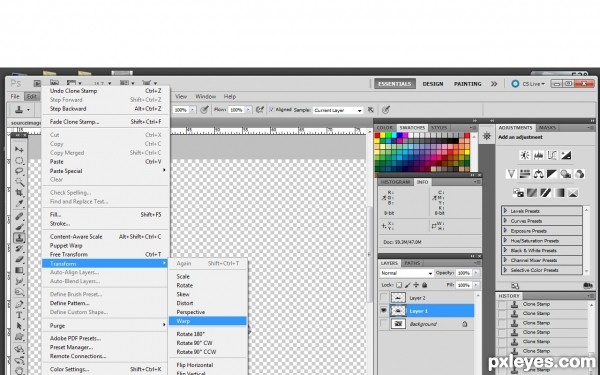Viewport: 600px width, 375px height.
Task: Expand Exposure Presets
Action: (x=505, y=231)
